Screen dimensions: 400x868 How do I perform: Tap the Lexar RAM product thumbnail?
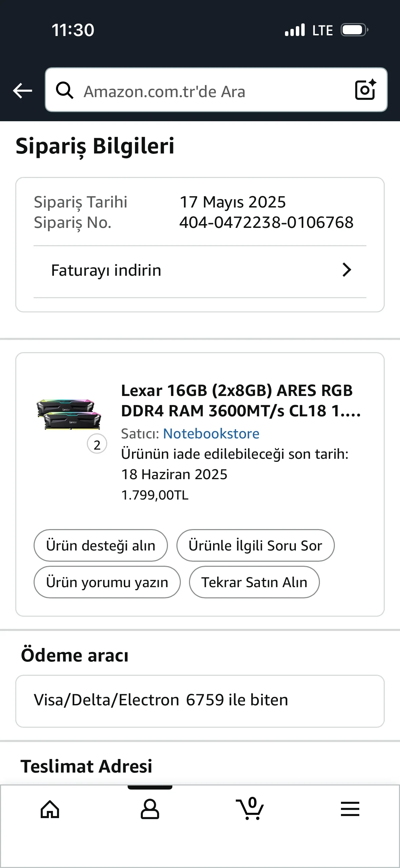pyautogui.click(x=69, y=415)
